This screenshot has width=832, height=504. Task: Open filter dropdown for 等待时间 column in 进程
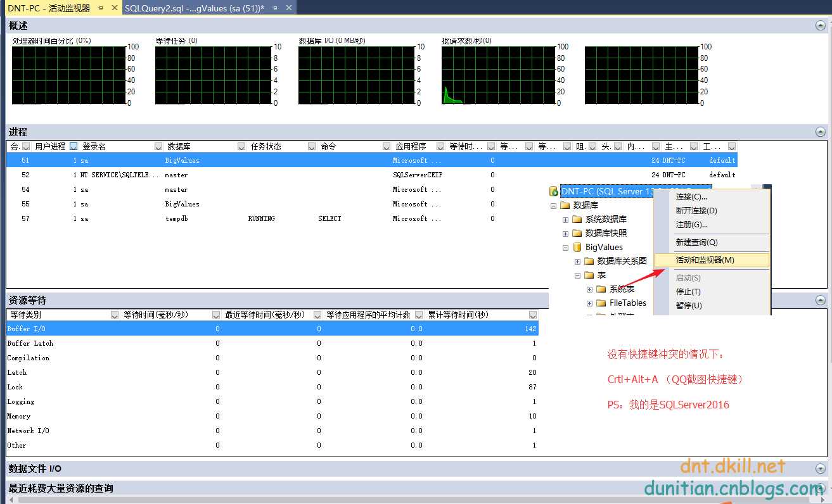pyautogui.click(x=492, y=146)
